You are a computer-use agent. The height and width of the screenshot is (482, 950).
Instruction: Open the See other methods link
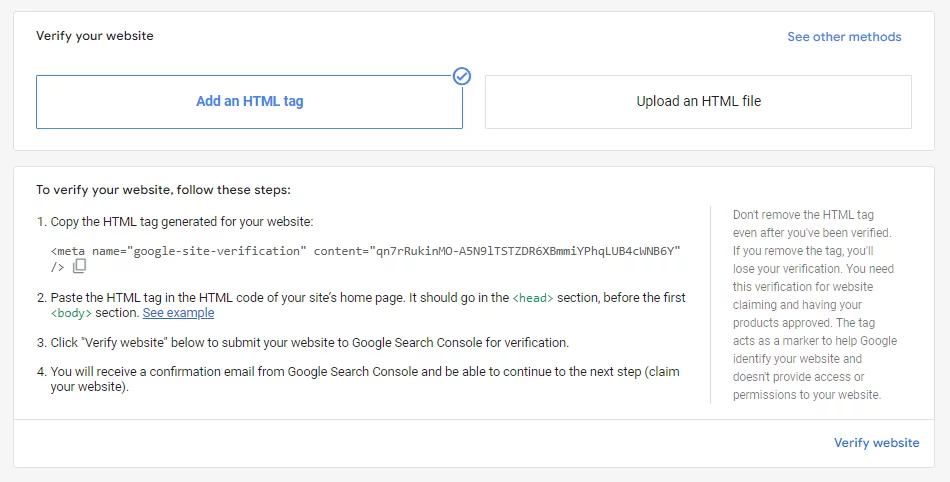[844, 37]
